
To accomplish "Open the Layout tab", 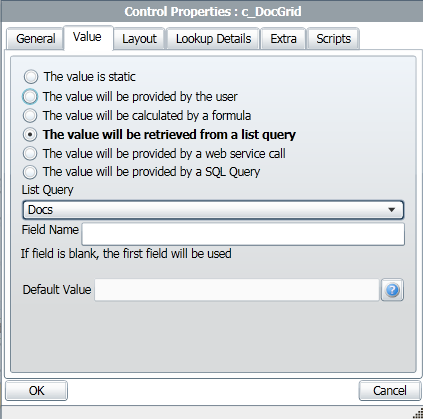I will click(139, 39).
